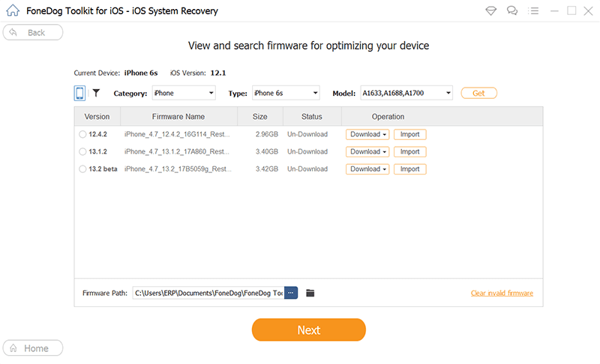Image resolution: width=600 pixels, height=364 pixels.
Task: Click the home icon in title bar
Action: tap(13, 10)
